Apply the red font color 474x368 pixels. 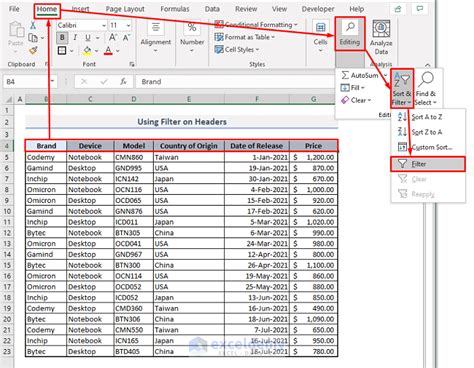pyautogui.click(x=108, y=51)
